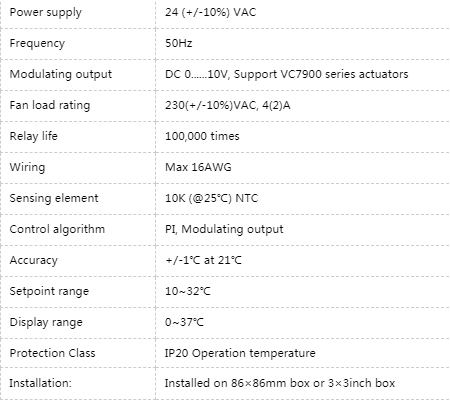The height and width of the screenshot is (400, 450).
Task: Click the Modulating output label
Action: [61, 74]
